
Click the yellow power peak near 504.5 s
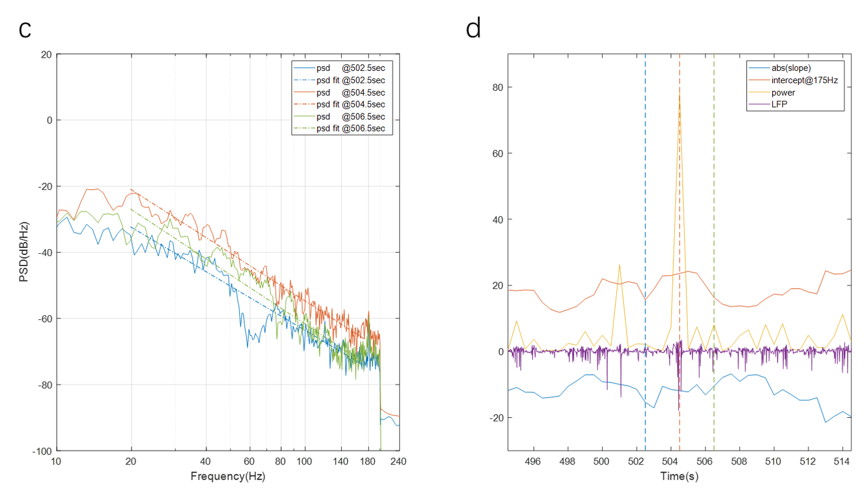tap(679, 97)
